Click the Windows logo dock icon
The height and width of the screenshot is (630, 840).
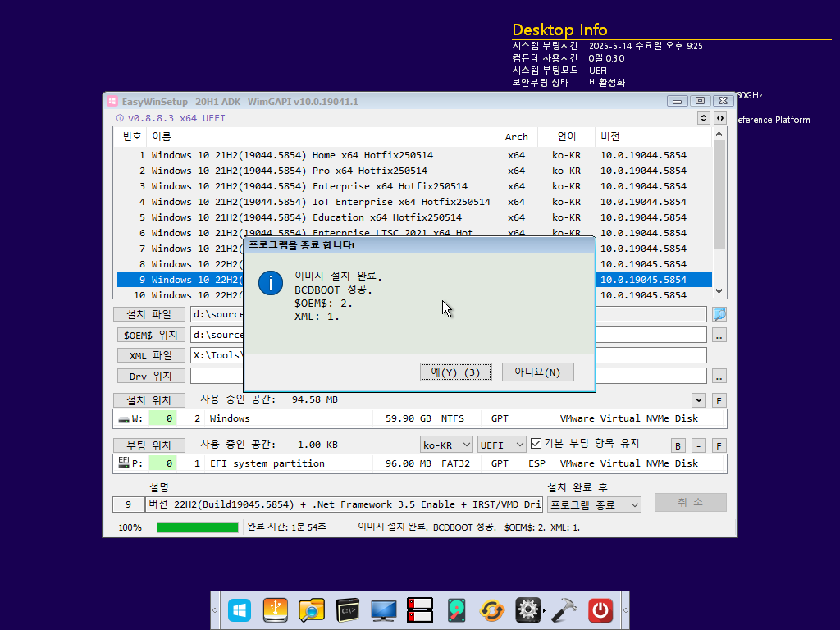coord(240,610)
